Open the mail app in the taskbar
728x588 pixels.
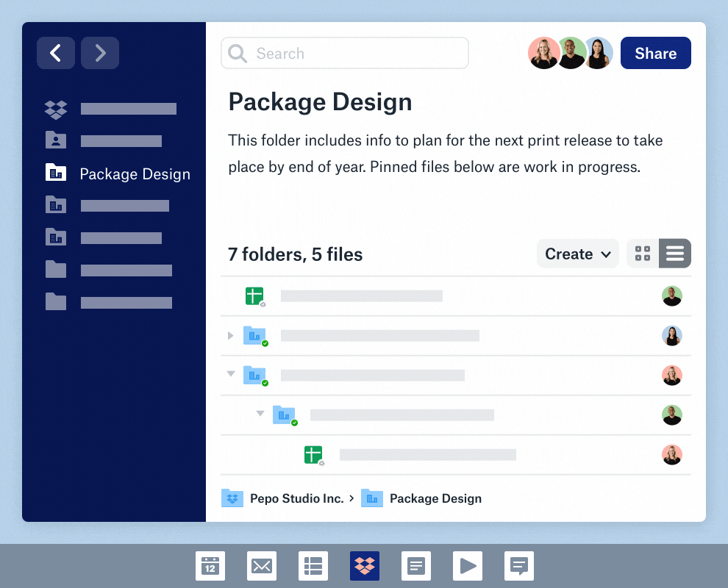pos(262,566)
